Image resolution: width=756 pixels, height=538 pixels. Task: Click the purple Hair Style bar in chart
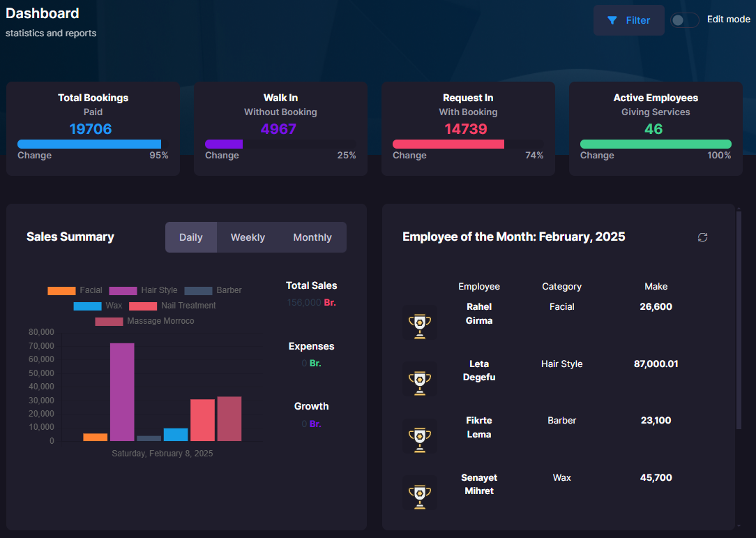[x=122, y=391]
